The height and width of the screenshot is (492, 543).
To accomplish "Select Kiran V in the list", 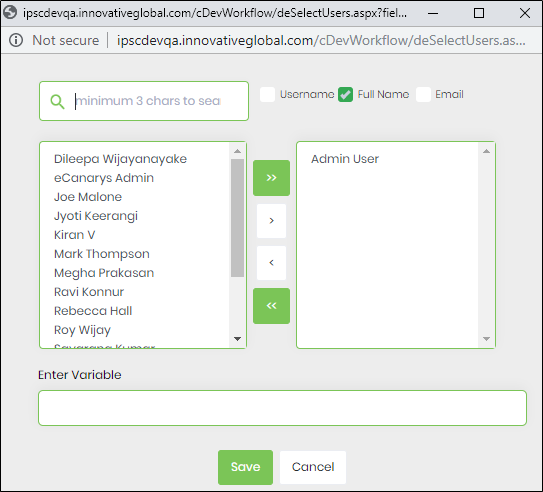I will pyautogui.click(x=74, y=235).
